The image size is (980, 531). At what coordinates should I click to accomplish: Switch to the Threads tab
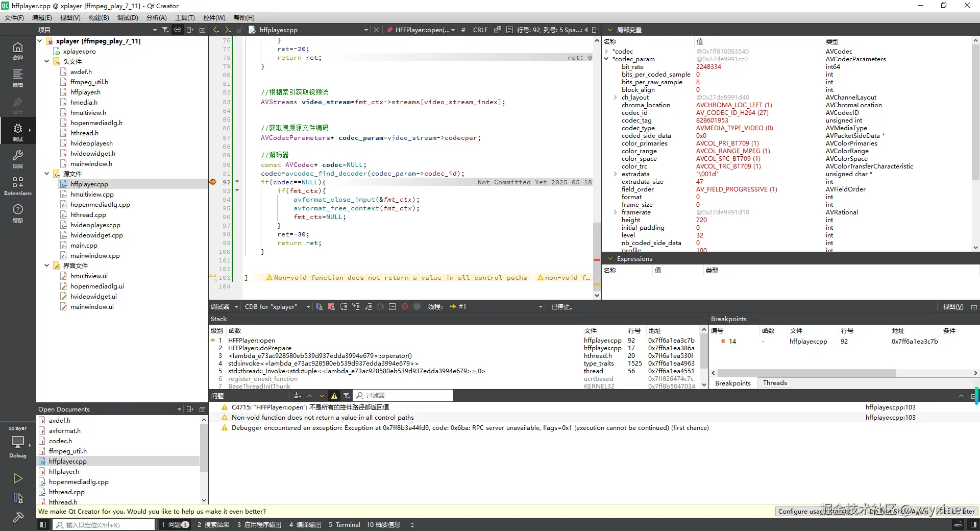point(774,383)
